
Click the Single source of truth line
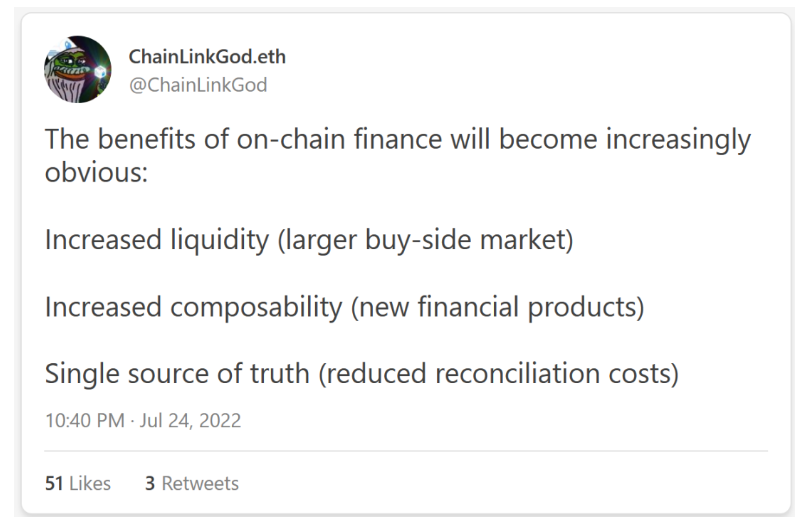point(362,374)
